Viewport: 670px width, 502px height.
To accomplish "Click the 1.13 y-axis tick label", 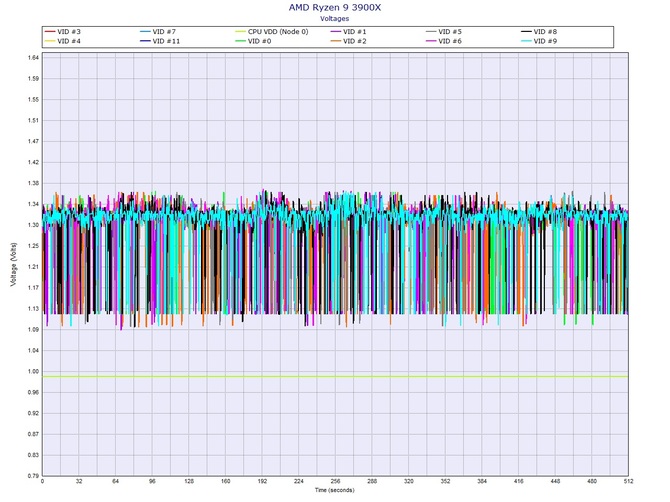I will (x=34, y=308).
